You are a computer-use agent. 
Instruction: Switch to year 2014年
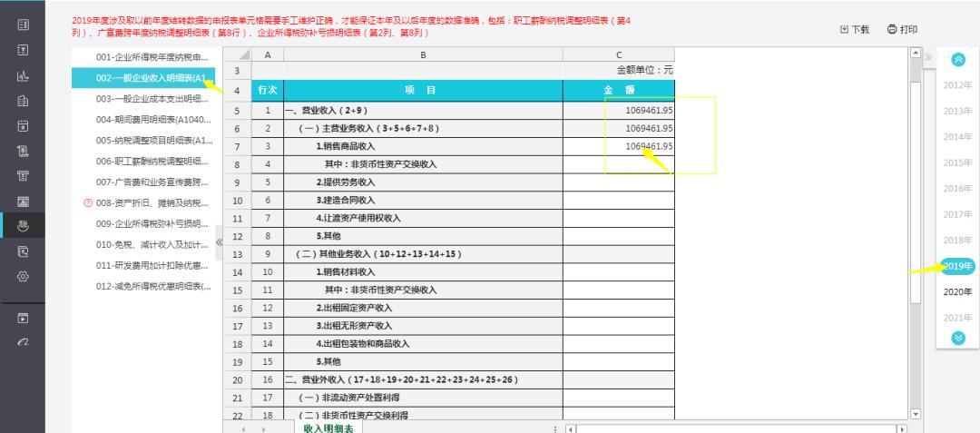click(x=957, y=137)
